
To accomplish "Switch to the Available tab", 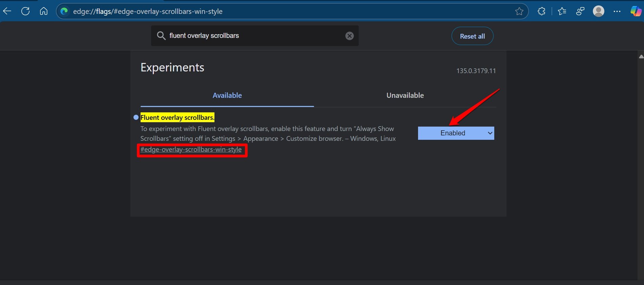I will click(x=227, y=95).
